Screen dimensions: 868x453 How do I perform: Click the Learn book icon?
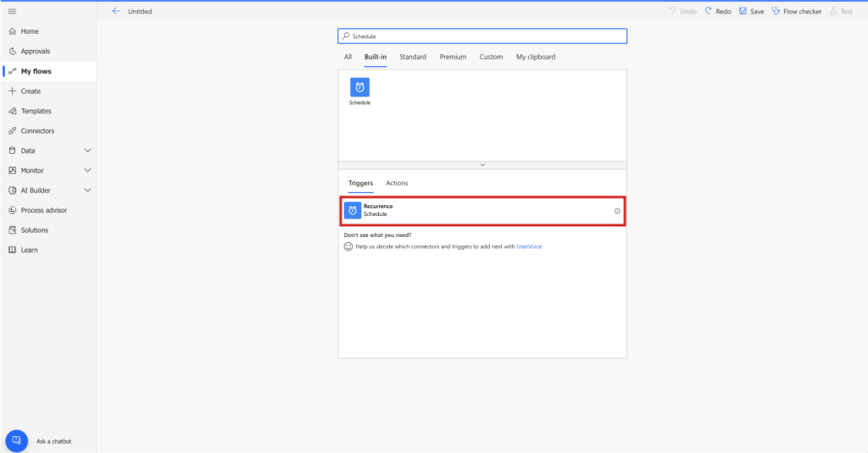[12, 250]
